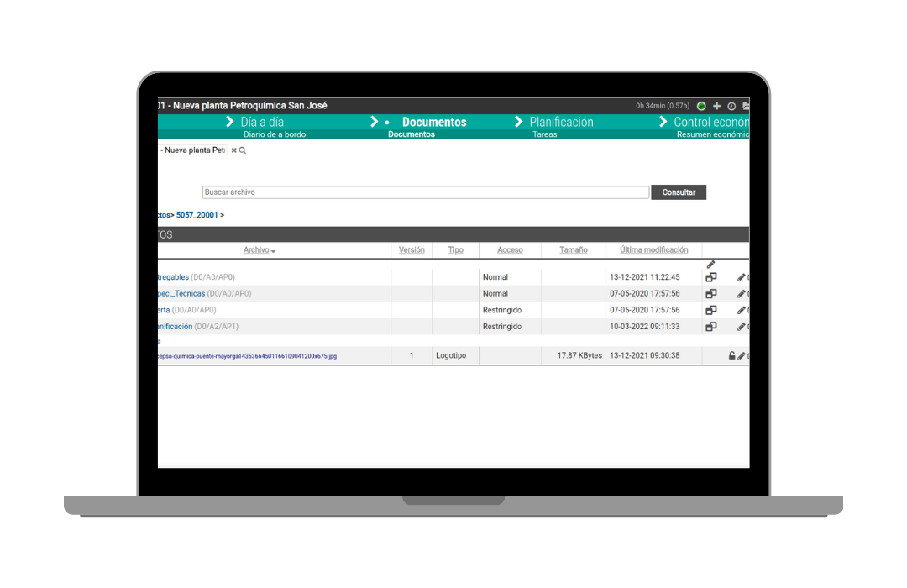Image resolution: width=907 pixels, height=588 pixels.
Task: Sort table by Tamaño column
Action: (574, 249)
